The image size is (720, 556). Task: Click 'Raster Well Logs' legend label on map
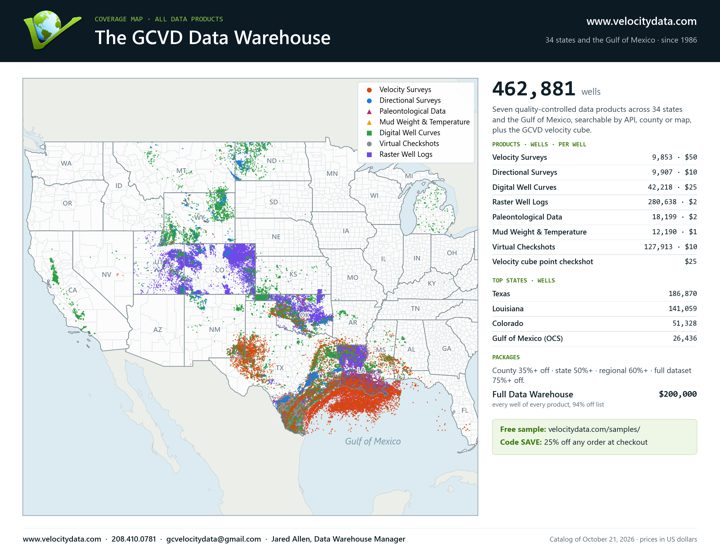(x=406, y=154)
